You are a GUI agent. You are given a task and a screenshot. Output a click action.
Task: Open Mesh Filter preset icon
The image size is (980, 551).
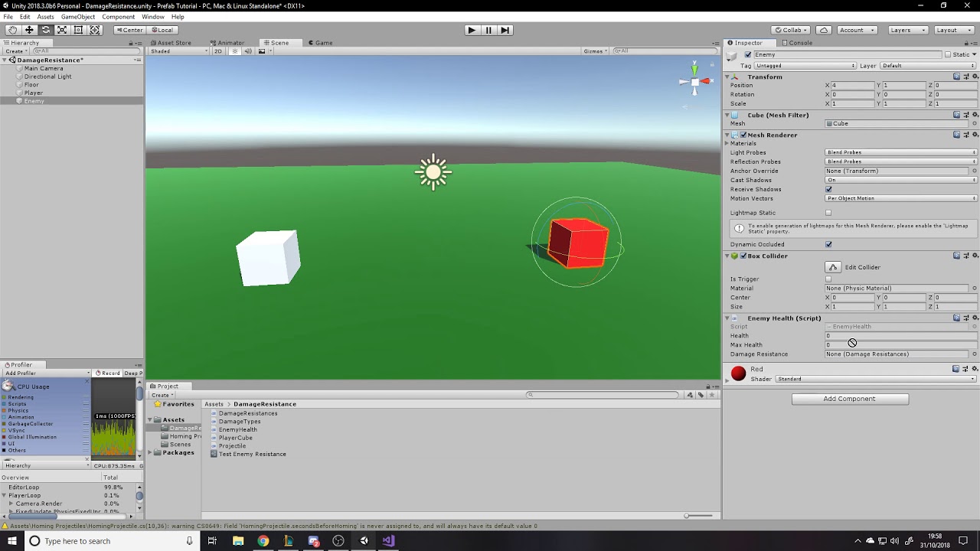pos(966,115)
